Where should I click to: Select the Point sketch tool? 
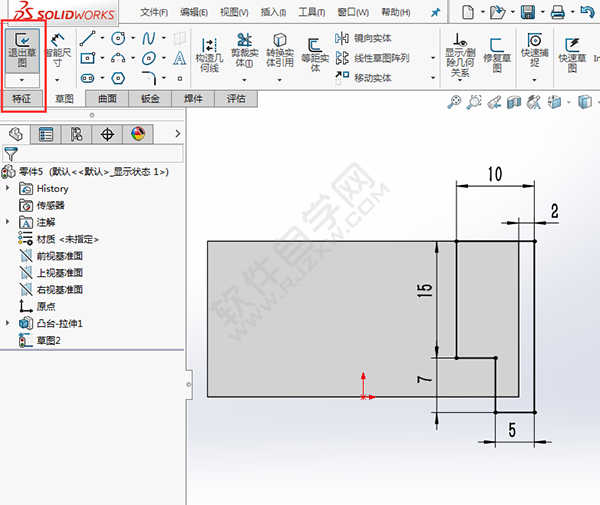coord(179,78)
